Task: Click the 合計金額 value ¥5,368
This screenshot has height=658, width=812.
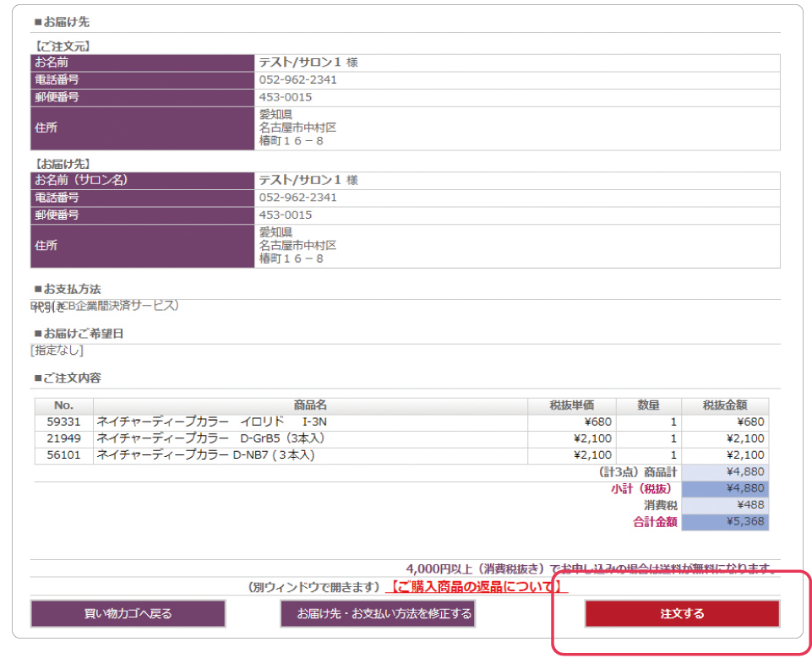Action: pos(744,522)
